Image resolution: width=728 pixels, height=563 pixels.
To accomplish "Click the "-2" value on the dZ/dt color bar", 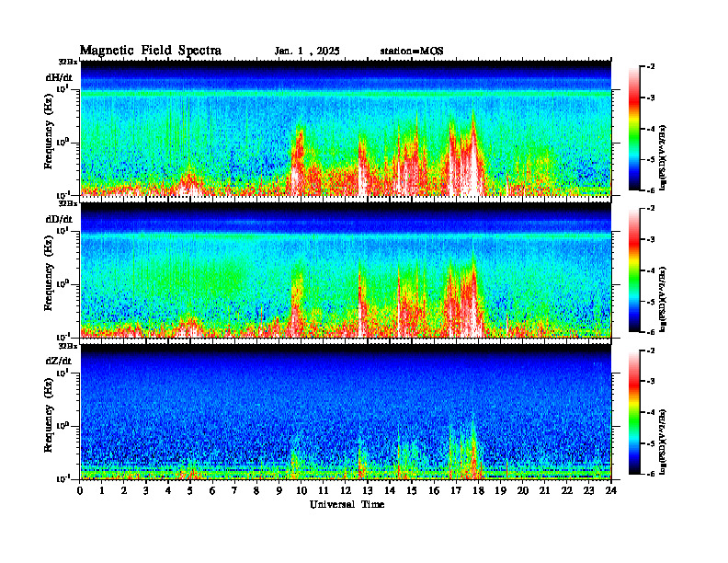I will tap(651, 350).
